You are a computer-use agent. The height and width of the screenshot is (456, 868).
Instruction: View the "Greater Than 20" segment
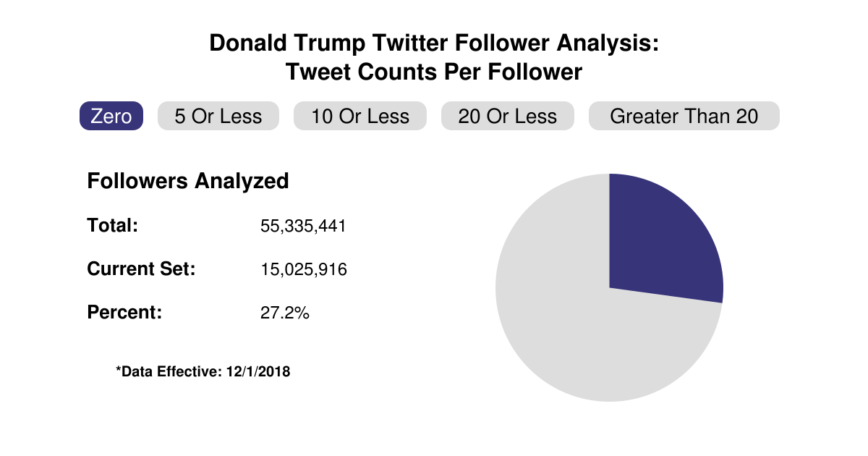click(684, 116)
